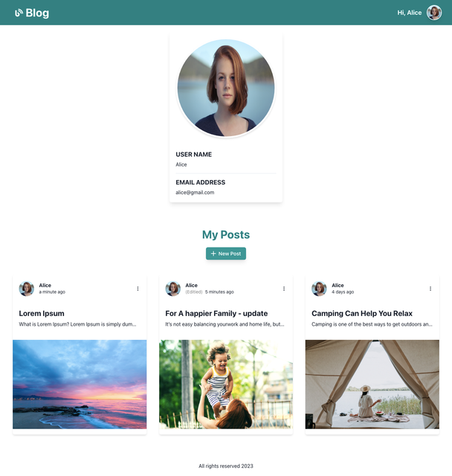Image resolution: width=452 pixels, height=476 pixels.
Task: Click the child and mother post image
Action: [x=226, y=385]
